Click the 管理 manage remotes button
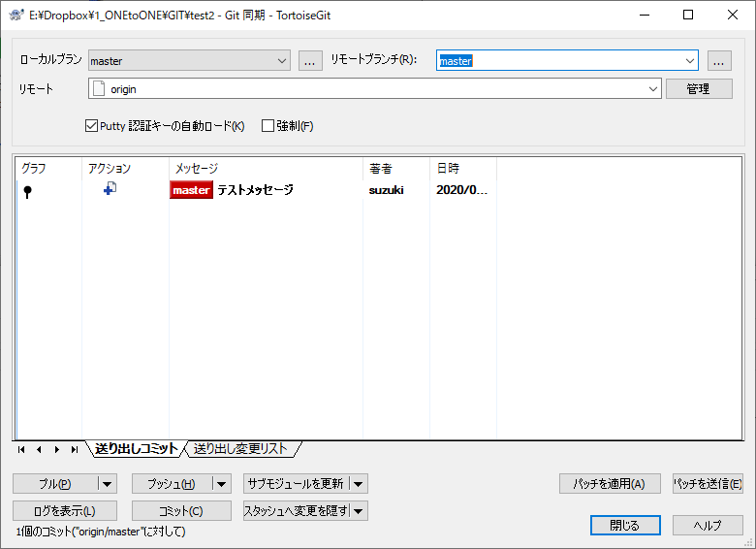 click(x=699, y=89)
